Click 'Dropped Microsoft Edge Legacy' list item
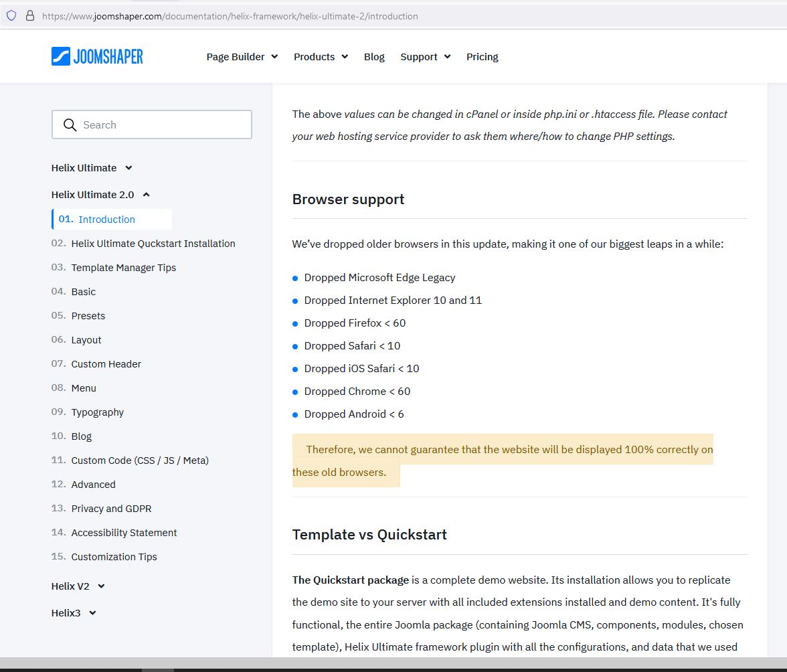Viewport: 787px width, 672px height. tap(379, 278)
